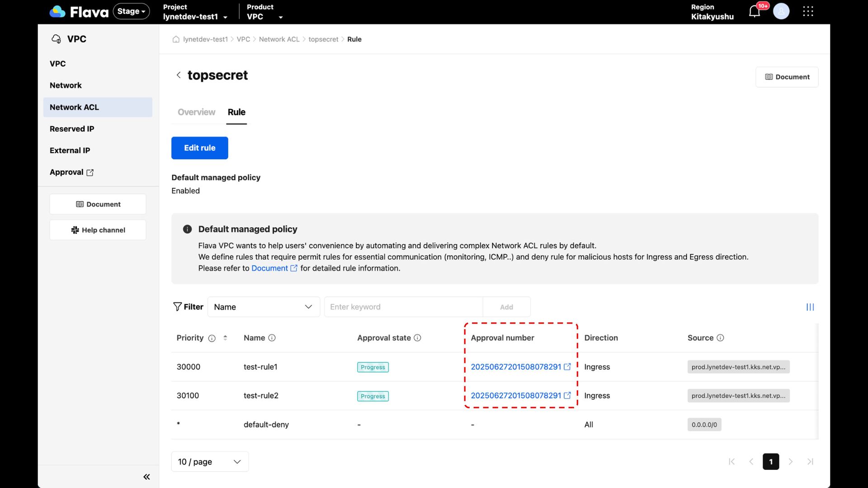
Task: Open the Help channel button
Action: point(98,230)
